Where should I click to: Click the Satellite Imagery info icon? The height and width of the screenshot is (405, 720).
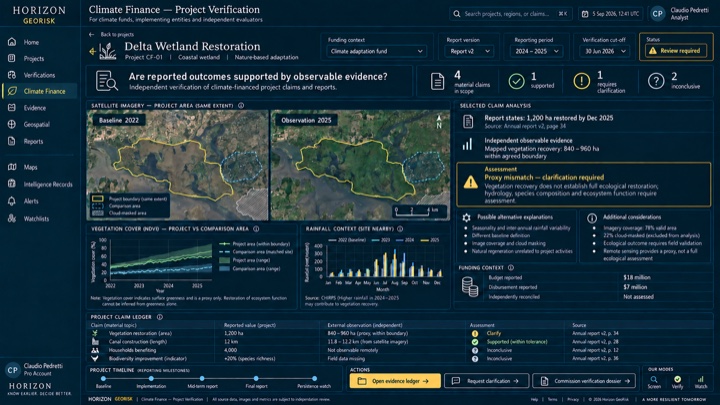241,106
